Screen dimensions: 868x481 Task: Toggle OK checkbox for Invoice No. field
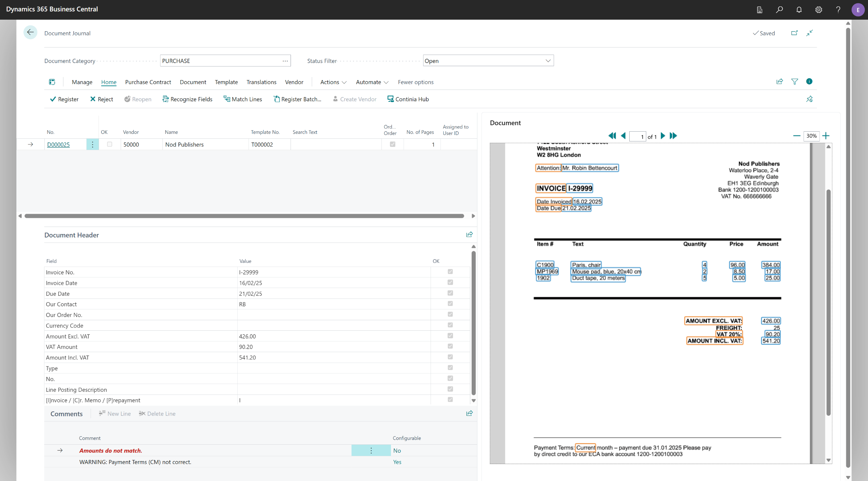pyautogui.click(x=450, y=272)
